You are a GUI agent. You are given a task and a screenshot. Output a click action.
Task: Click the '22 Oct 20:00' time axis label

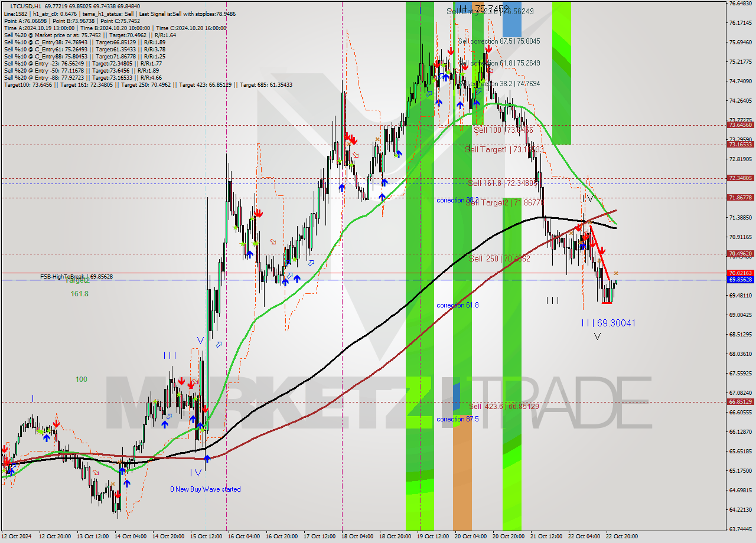coord(622,537)
